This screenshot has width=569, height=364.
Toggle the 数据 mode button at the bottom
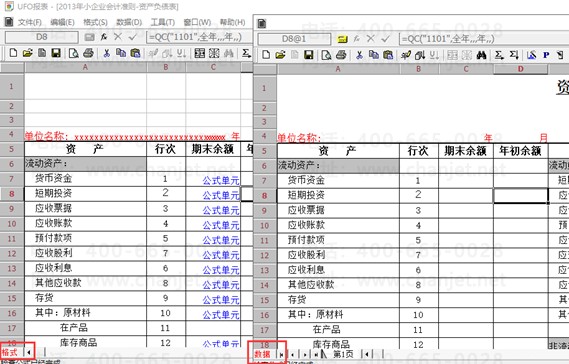click(262, 354)
